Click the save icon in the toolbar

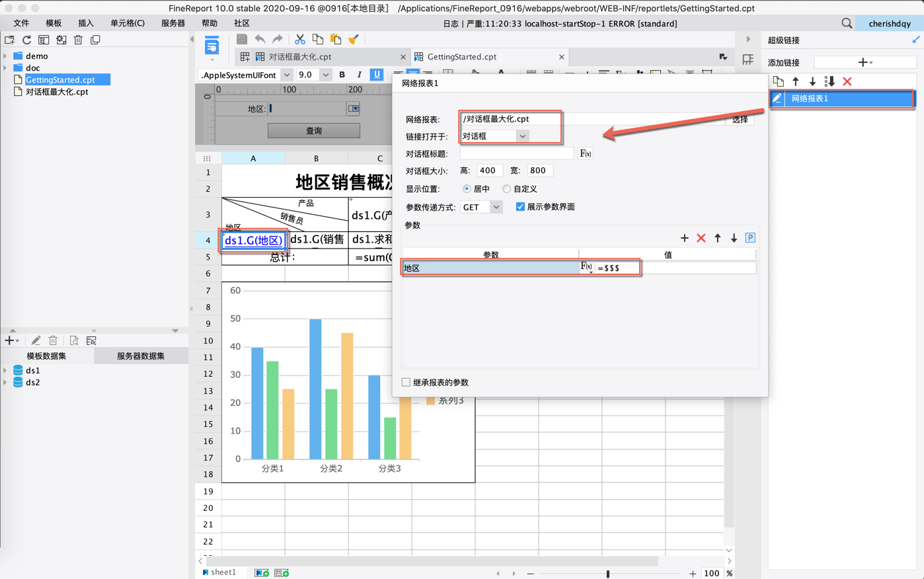[x=242, y=40]
